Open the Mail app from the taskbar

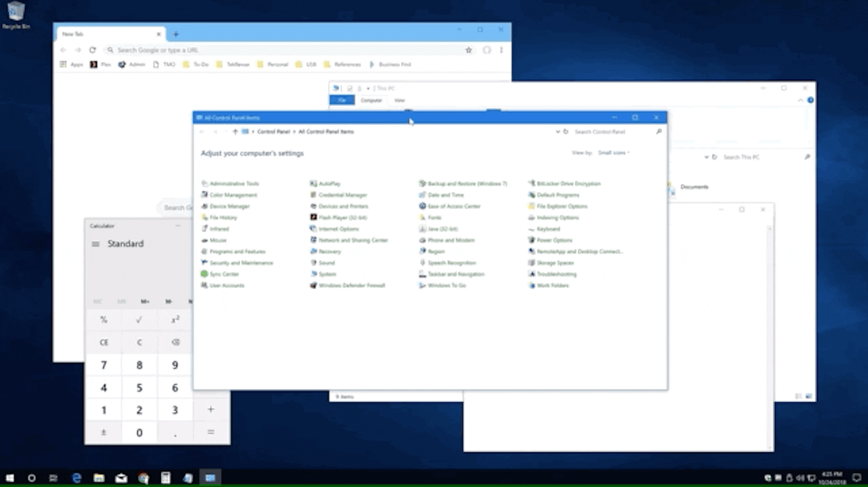[x=121, y=478]
